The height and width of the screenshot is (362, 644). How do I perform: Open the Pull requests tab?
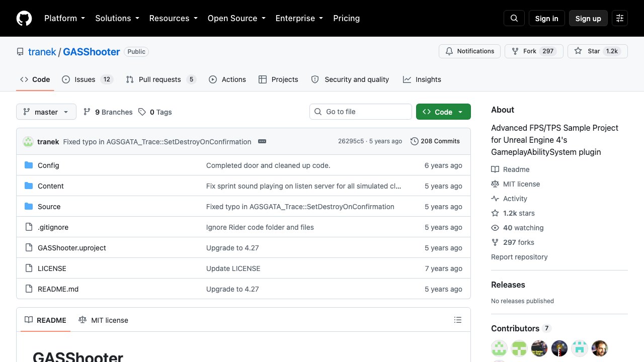tap(161, 79)
